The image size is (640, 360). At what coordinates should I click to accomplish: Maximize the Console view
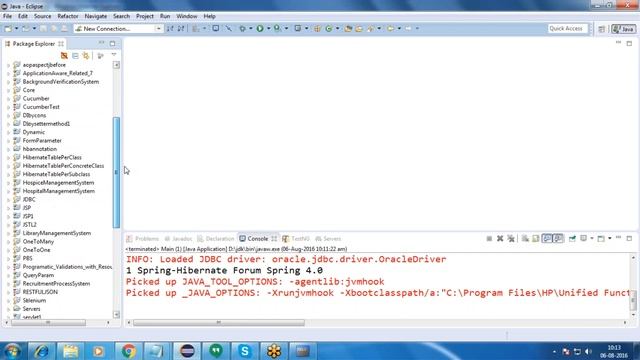(x=629, y=238)
